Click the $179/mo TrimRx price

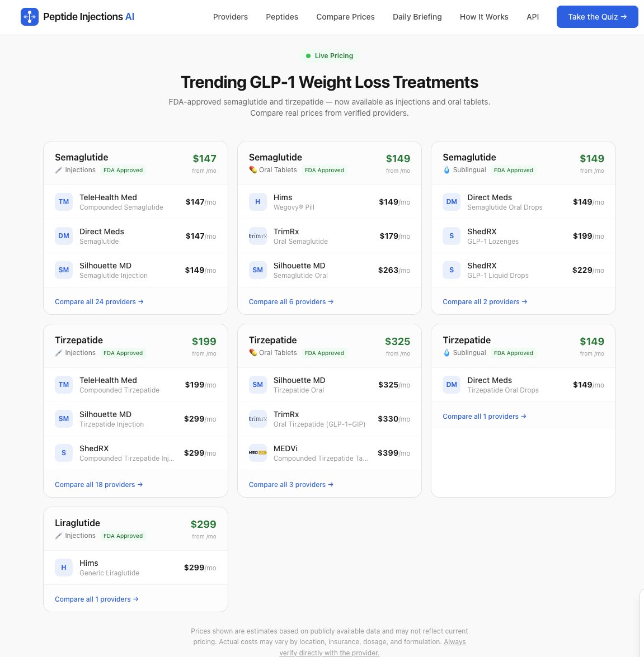pyautogui.click(x=395, y=236)
